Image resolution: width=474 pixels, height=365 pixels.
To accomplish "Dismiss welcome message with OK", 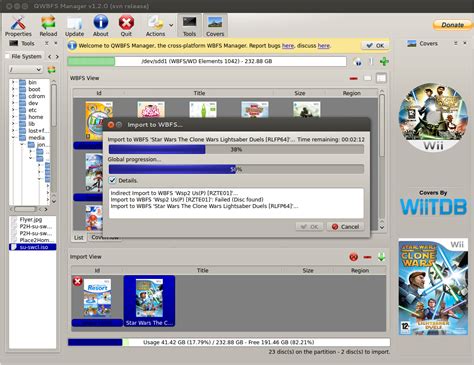I will pyautogui.click(x=375, y=46).
